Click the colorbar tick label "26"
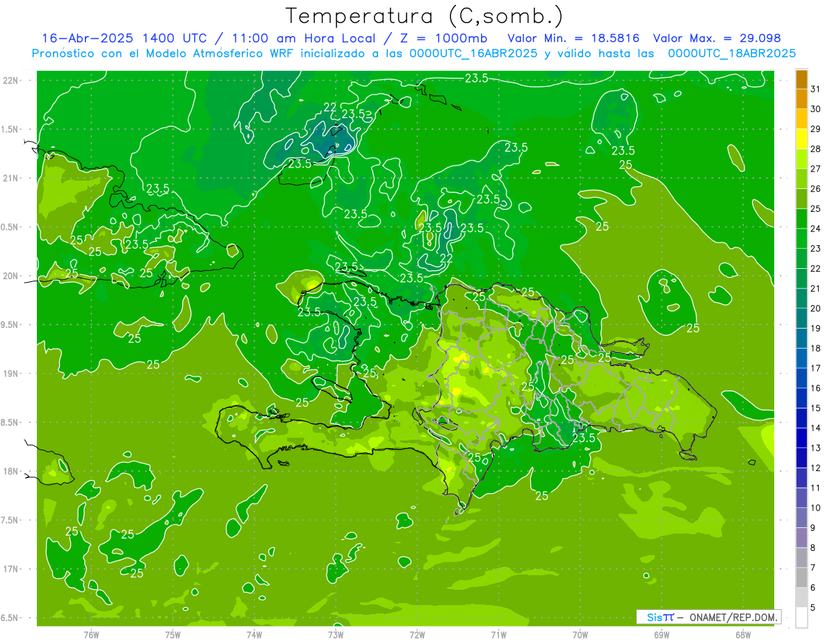The image size is (834, 644). pos(816,189)
